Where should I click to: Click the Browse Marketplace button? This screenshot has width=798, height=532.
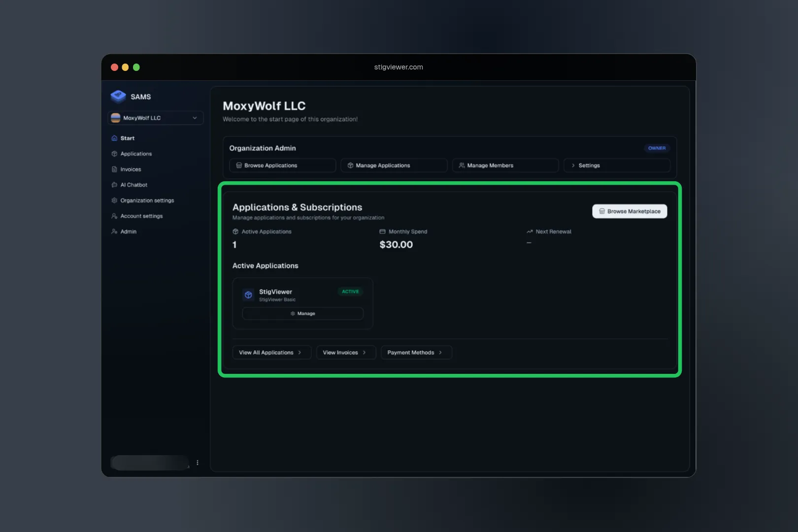click(629, 211)
